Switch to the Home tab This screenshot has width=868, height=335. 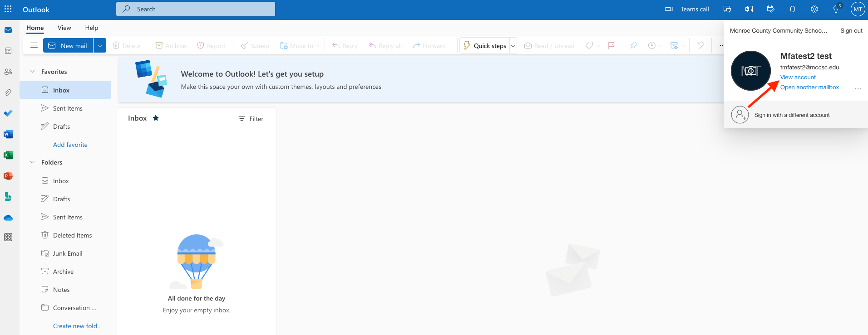(x=35, y=28)
